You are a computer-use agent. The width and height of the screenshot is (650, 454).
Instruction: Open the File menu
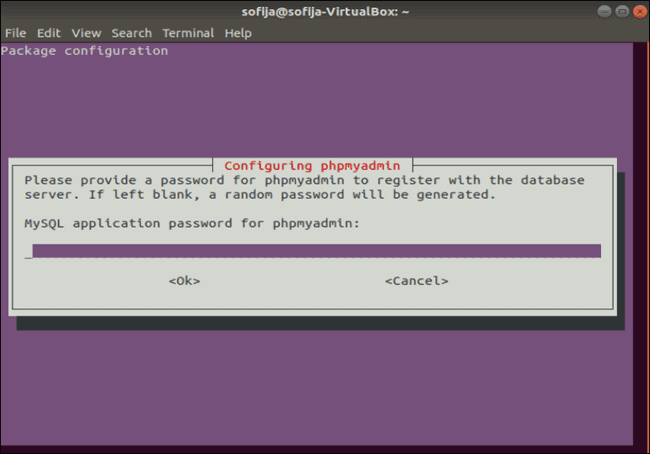pos(15,33)
